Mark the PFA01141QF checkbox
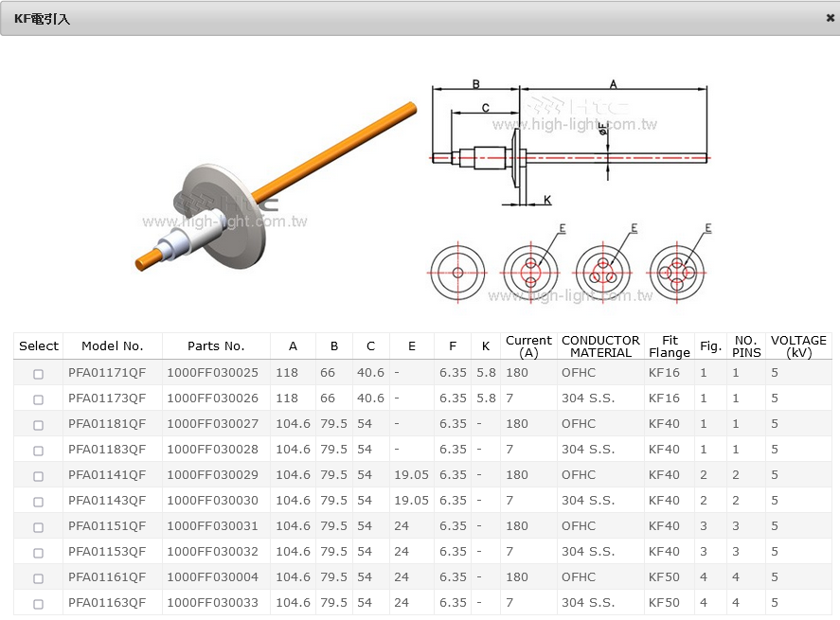840x620 pixels. coord(39,476)
